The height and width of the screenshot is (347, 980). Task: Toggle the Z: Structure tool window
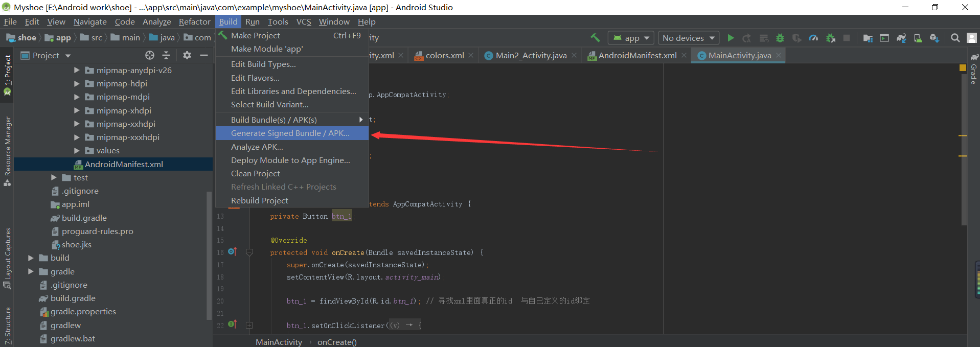coord(7,326)
